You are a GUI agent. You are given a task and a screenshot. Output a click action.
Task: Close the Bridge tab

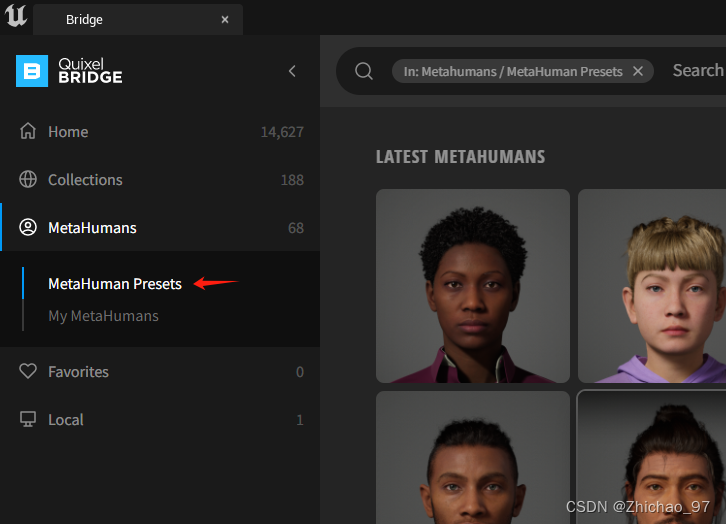(225, 19)
